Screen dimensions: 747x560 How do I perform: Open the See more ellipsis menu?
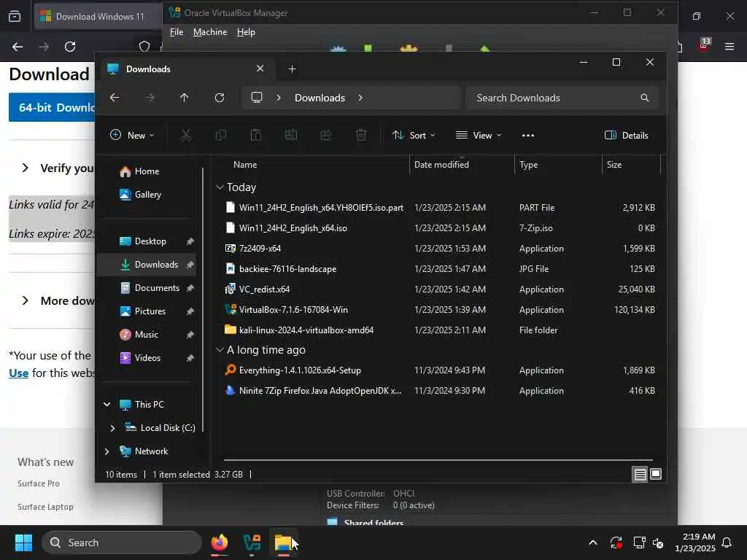[528, 135]
